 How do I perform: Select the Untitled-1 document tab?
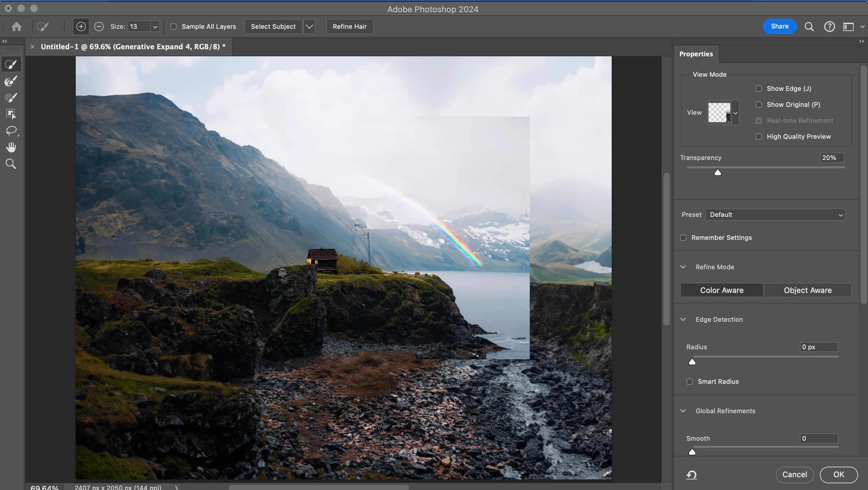(x=133, y=47)
